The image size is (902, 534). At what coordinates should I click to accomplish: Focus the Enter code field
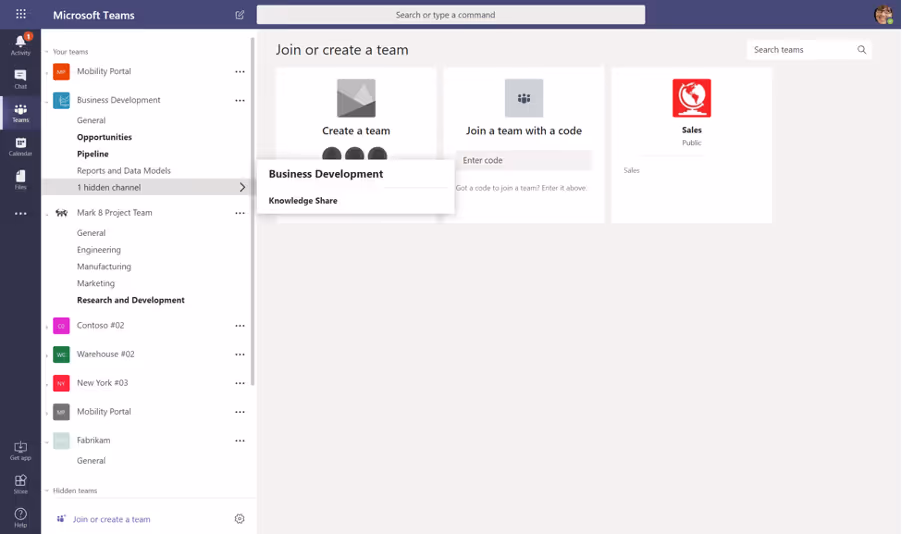tap(523, 160)
